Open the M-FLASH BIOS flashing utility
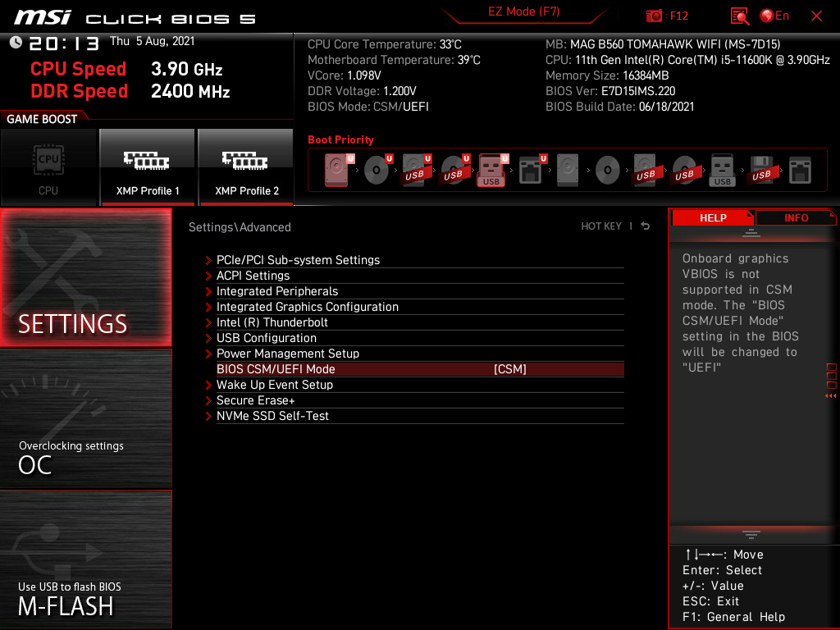This screenshot has height=630, width=840. [86, 559]
